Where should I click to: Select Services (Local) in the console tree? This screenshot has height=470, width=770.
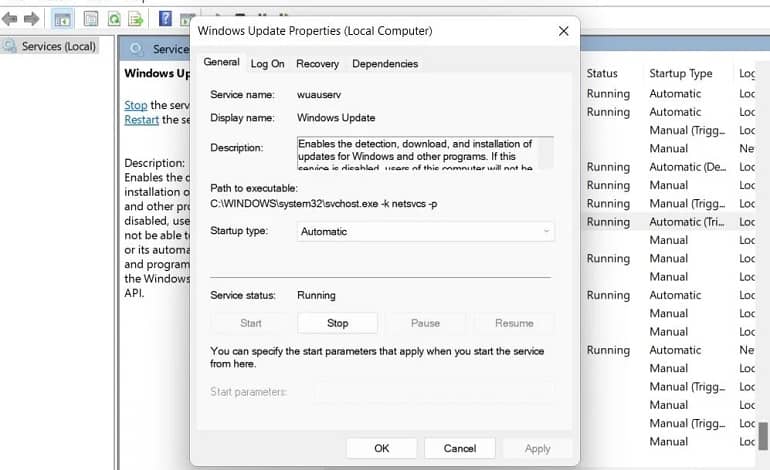coord(58,46)
